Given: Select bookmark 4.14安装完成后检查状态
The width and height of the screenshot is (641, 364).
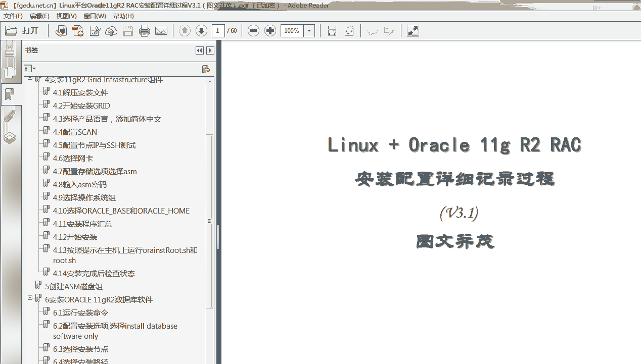Looking at the screenshot, I should point(94,274).
